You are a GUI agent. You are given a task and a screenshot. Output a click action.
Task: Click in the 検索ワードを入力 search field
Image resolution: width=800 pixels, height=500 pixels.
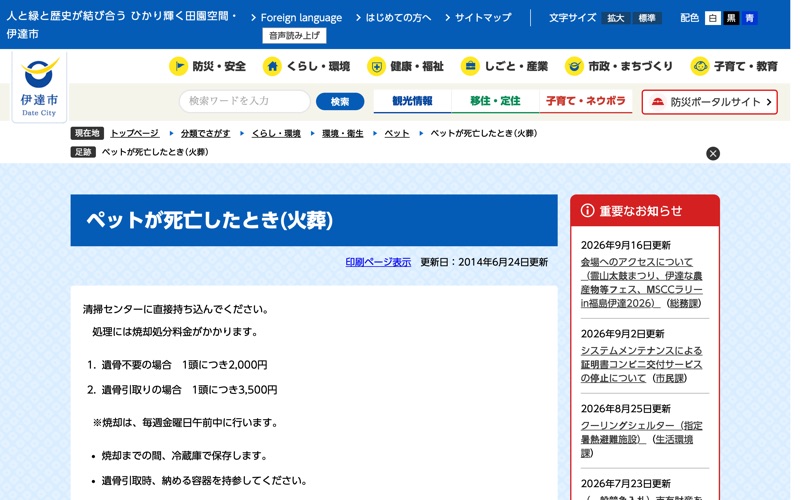click(x=244, y=101)
